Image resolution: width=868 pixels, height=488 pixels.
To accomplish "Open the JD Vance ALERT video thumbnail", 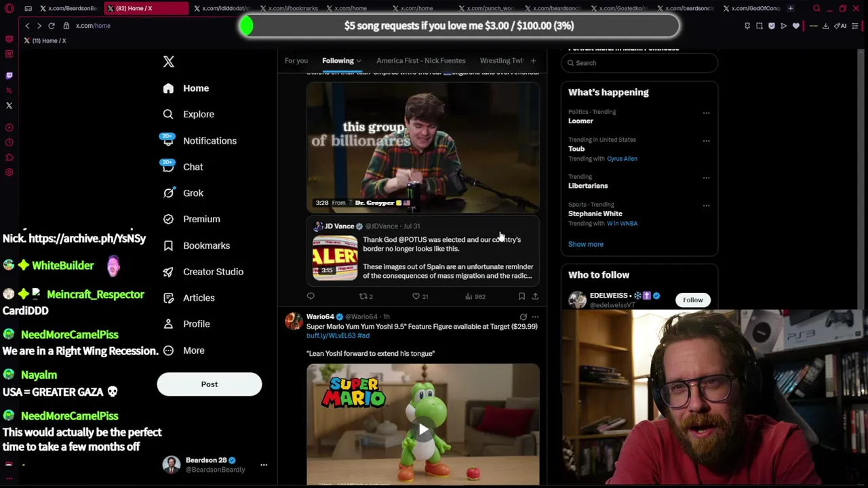I will [335, 258].
